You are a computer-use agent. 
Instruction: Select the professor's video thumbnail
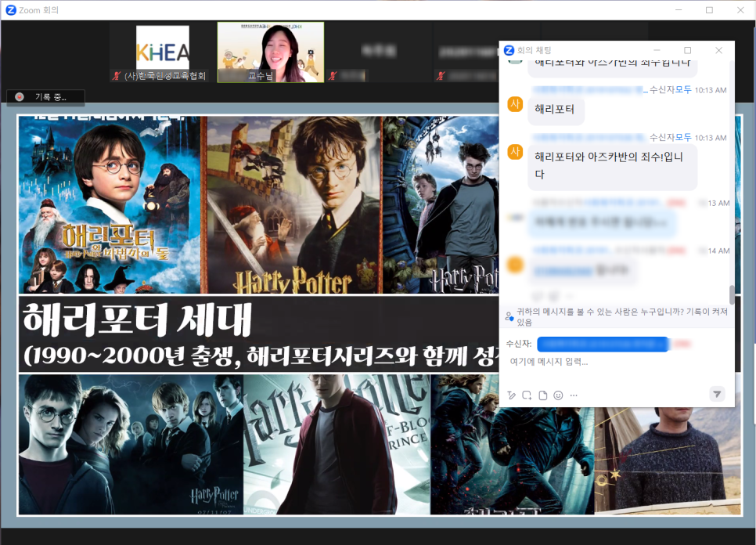click(x=271, y=52)
